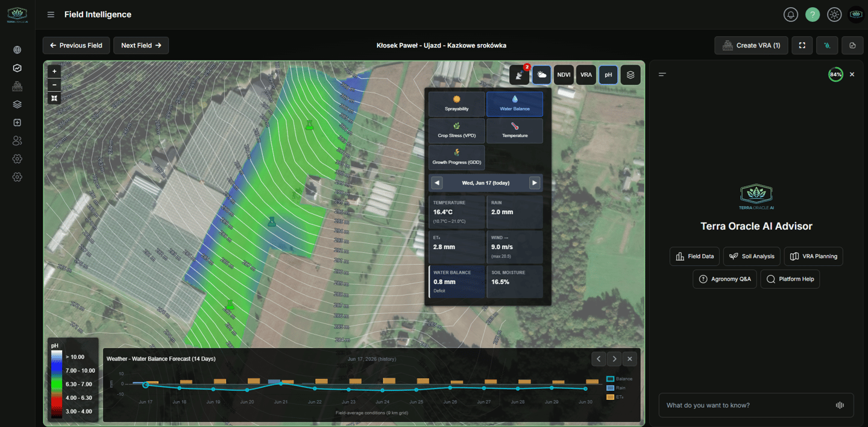Toggle Balance series in chart legend
The height and width of the screenshot is (427, 868).
coord(619,379)
